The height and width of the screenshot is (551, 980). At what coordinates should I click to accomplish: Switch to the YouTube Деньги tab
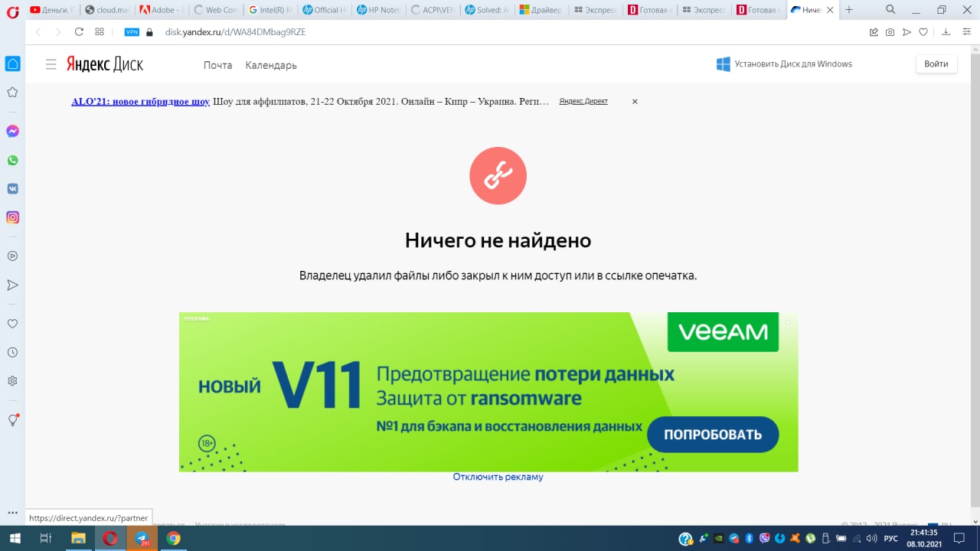pos(52,10)
